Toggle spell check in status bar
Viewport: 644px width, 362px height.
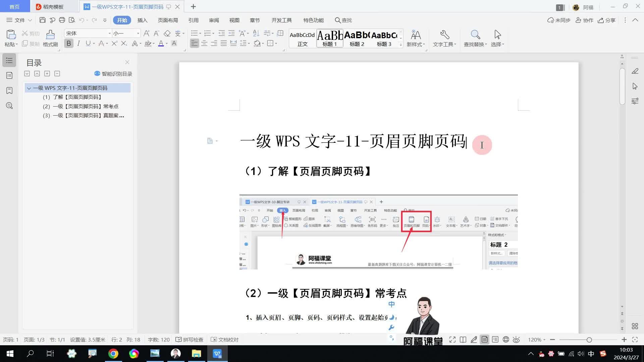coord(190,340)
